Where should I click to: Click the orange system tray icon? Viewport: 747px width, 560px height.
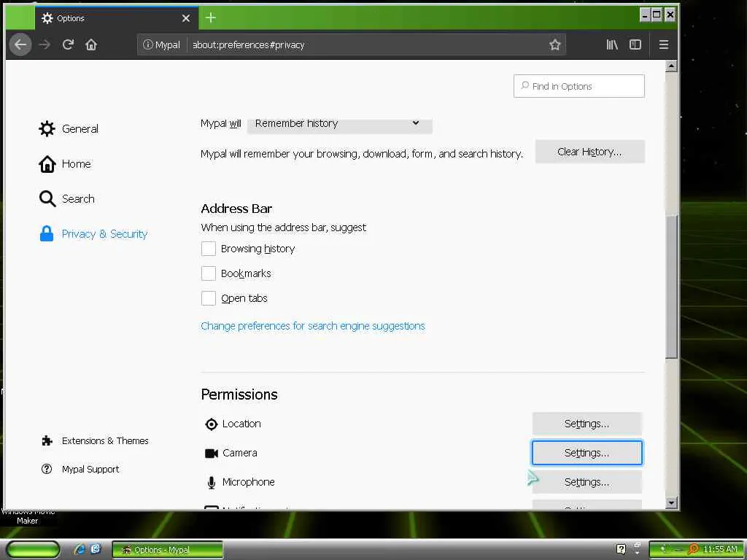[693, 549]
